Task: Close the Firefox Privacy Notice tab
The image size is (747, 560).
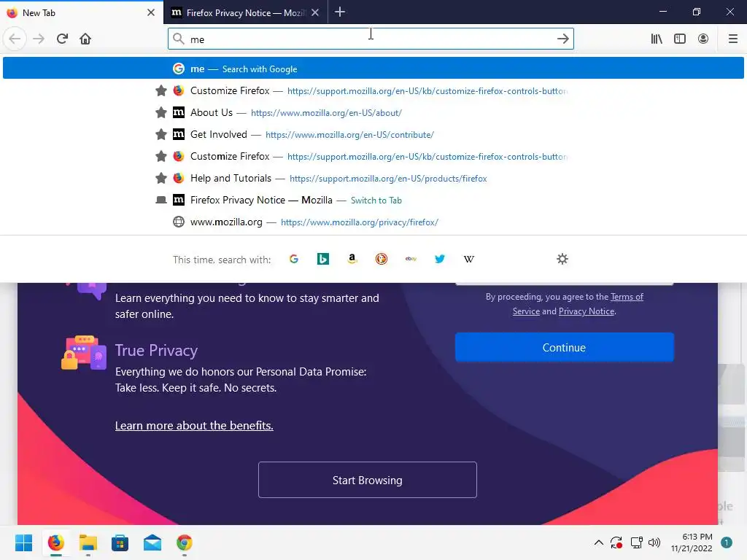Action: pos(315,12)
